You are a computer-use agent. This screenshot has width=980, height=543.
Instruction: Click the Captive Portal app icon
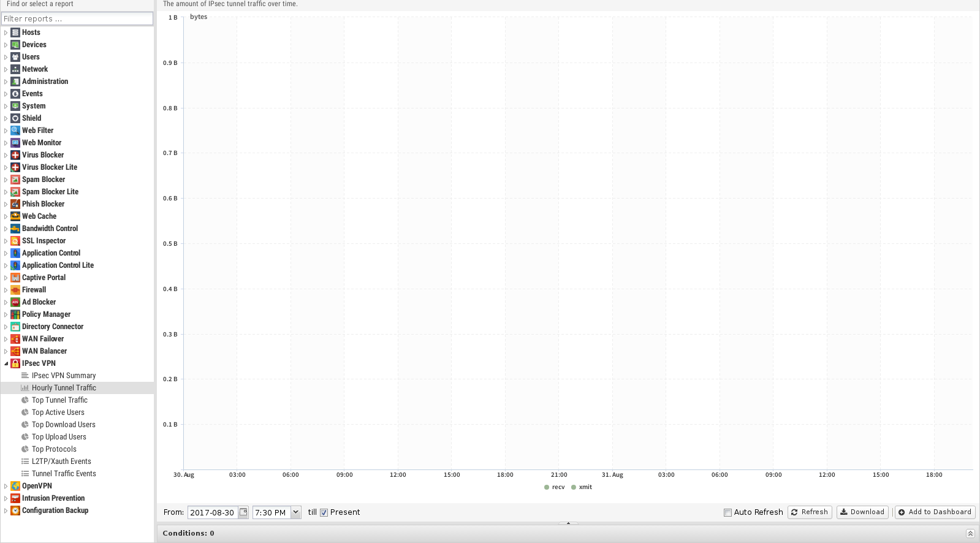tap(15, 278)
